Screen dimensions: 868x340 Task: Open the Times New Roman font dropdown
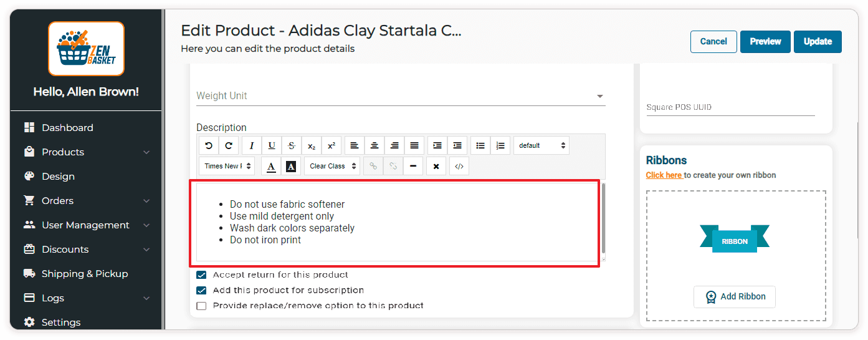tap(227, 166)
